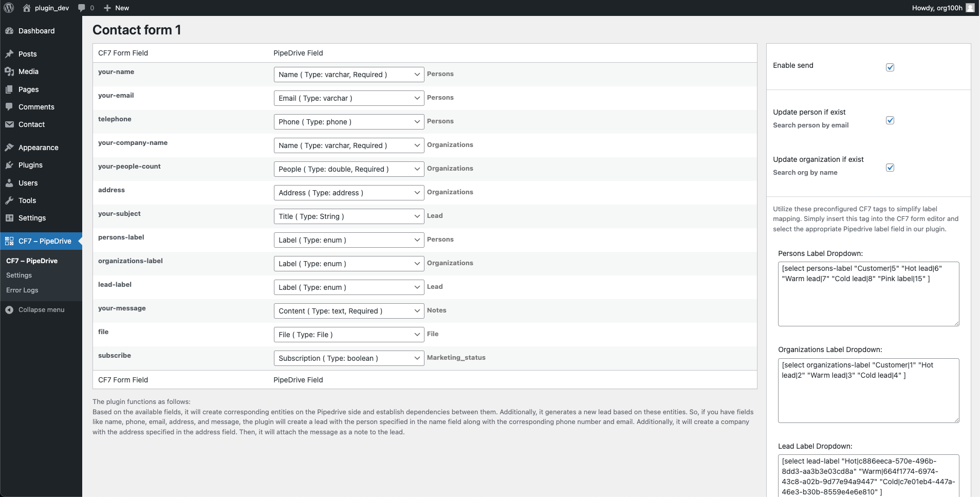
Task: Open Posts menu item
Action: pos(41,54)
